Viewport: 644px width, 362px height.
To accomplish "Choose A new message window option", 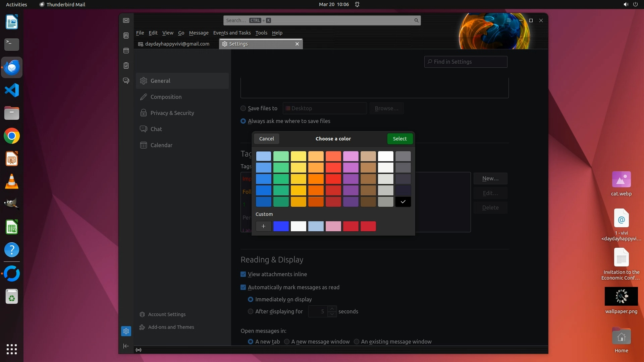I will 287,342.
